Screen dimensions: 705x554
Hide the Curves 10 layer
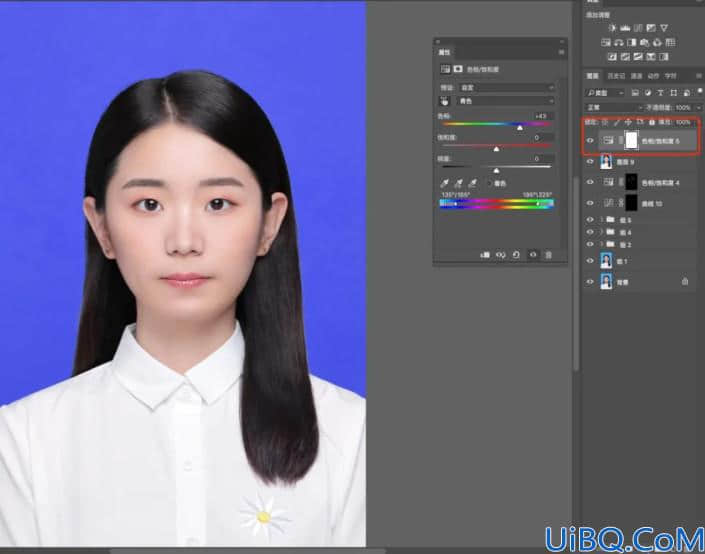click(590, 203)
